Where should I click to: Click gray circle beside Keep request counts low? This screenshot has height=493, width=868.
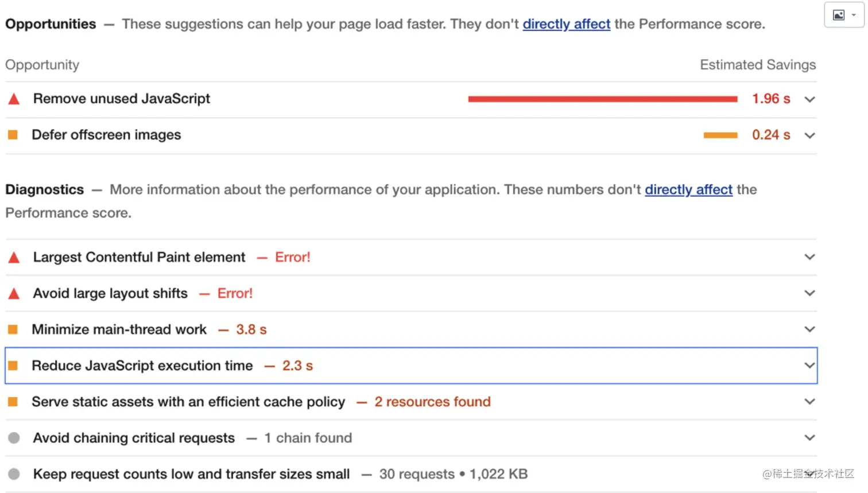[14, 474]
